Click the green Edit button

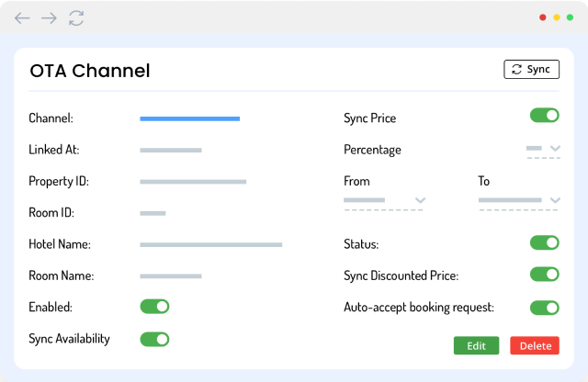[x=476, y=346]
